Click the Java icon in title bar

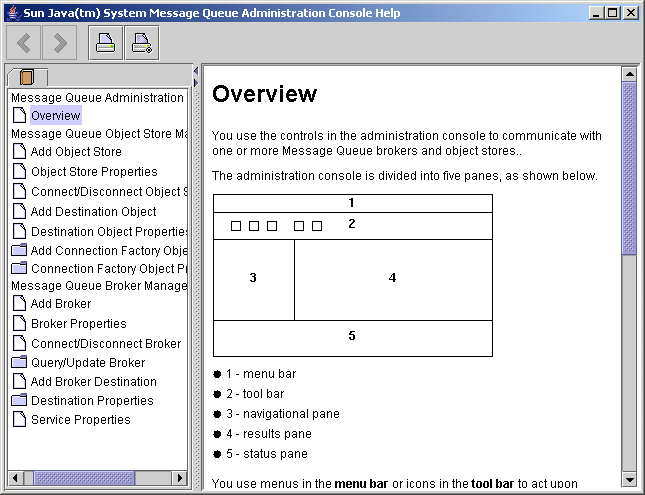click(14, 13)
